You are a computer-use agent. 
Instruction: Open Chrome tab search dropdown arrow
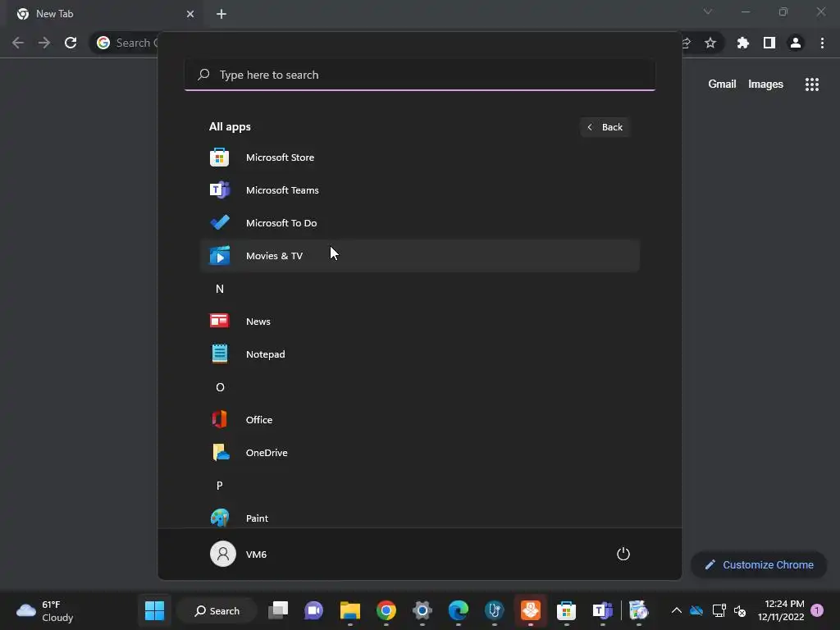click(x=708, y=11)
